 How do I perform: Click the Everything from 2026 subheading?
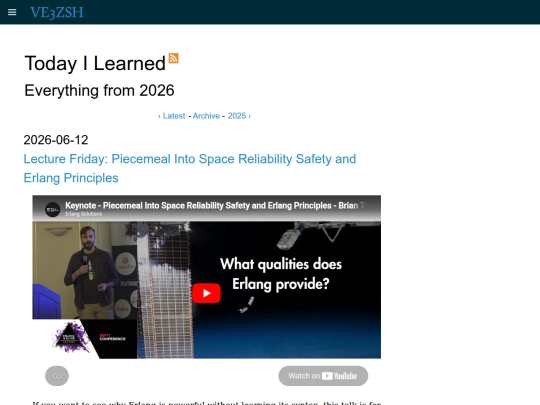[99, 91]
